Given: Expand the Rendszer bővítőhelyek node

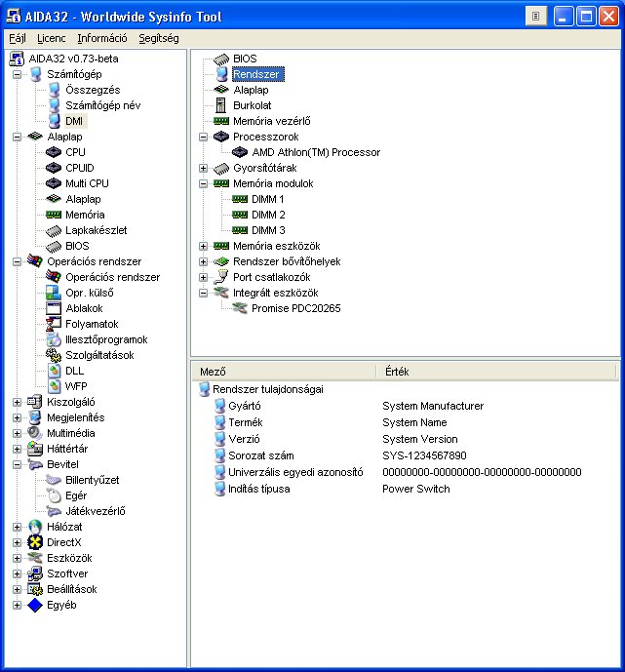Looking at the screenshot, I should point(204,261).
